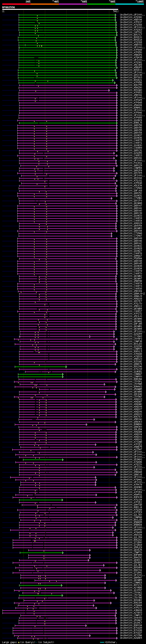Open hit UniRef100_A7Q3H0

[131, 17]
